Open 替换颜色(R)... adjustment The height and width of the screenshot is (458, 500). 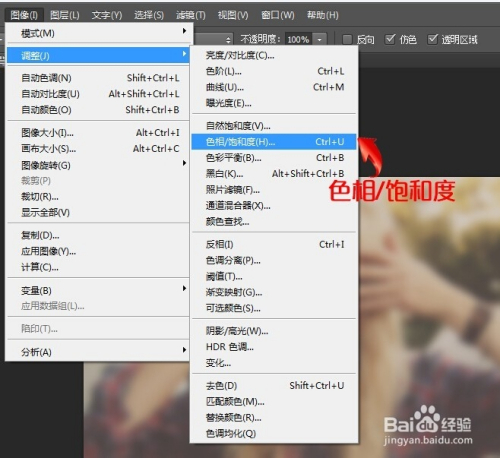[x=274, y=418]
